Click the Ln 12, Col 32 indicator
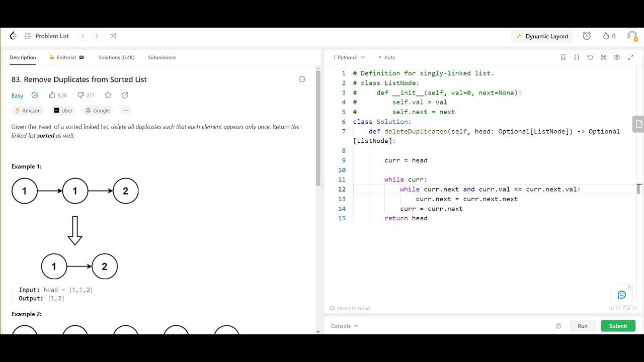This screenshot has height=362, width=644. click(x=623, y=308)
